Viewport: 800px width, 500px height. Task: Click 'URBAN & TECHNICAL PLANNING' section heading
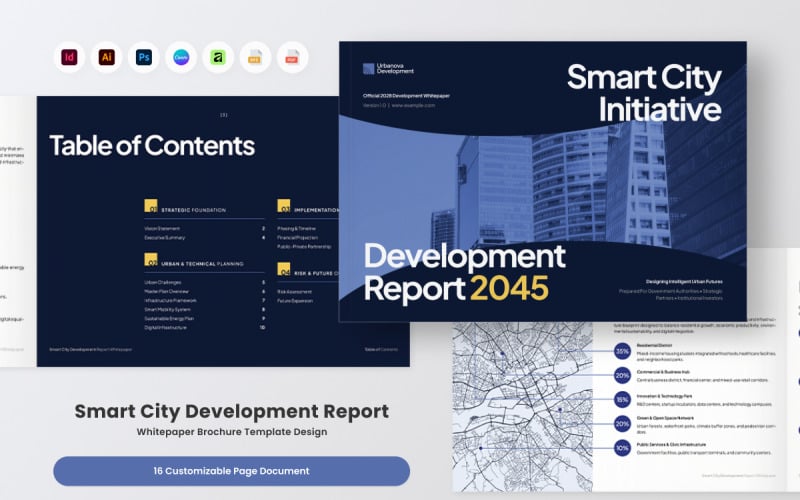click(x=202, y=264)
